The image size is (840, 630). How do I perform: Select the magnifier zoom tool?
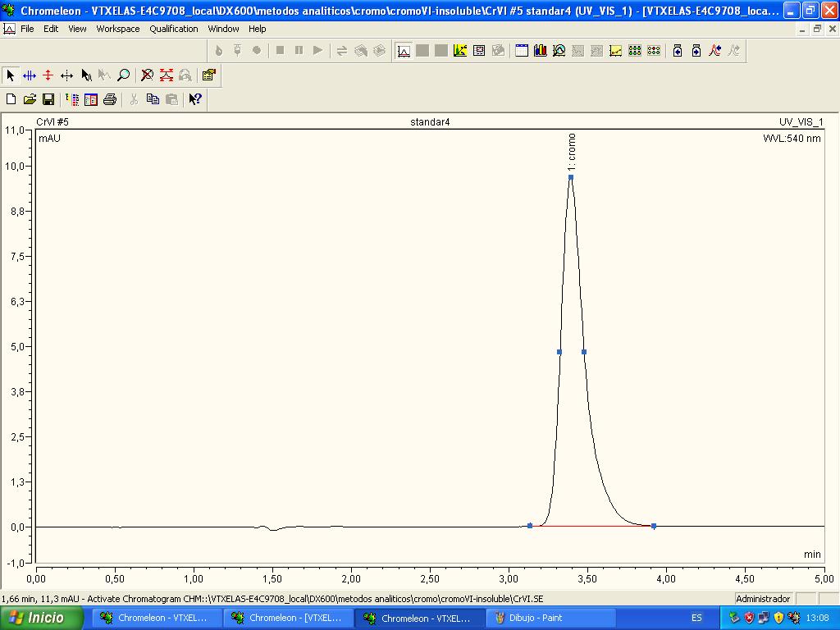[123, 75]
